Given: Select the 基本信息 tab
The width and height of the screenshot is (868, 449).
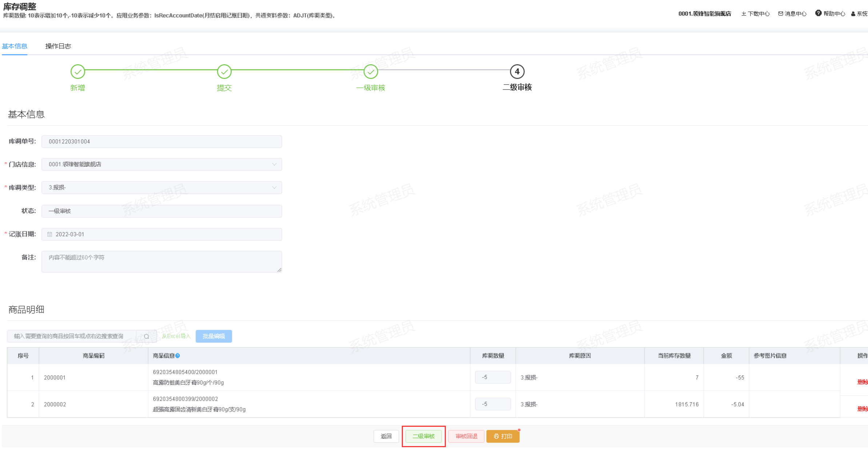Looking at the screenshot, I should point(15,46).
